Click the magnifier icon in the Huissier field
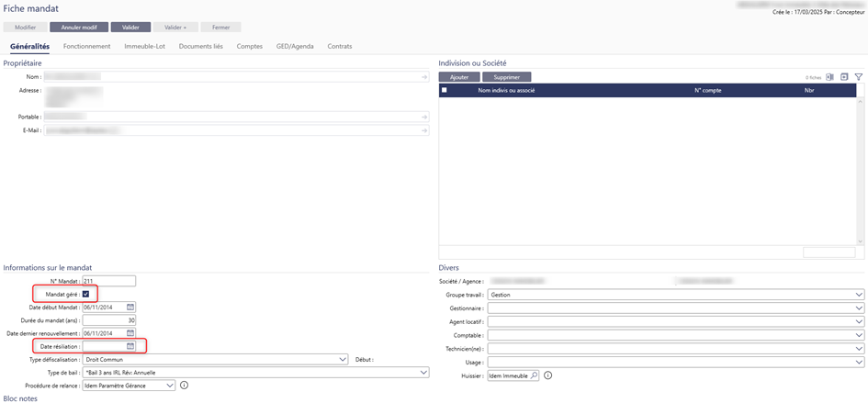This screenshot has height=403, width=868. [x=534, y=375]
